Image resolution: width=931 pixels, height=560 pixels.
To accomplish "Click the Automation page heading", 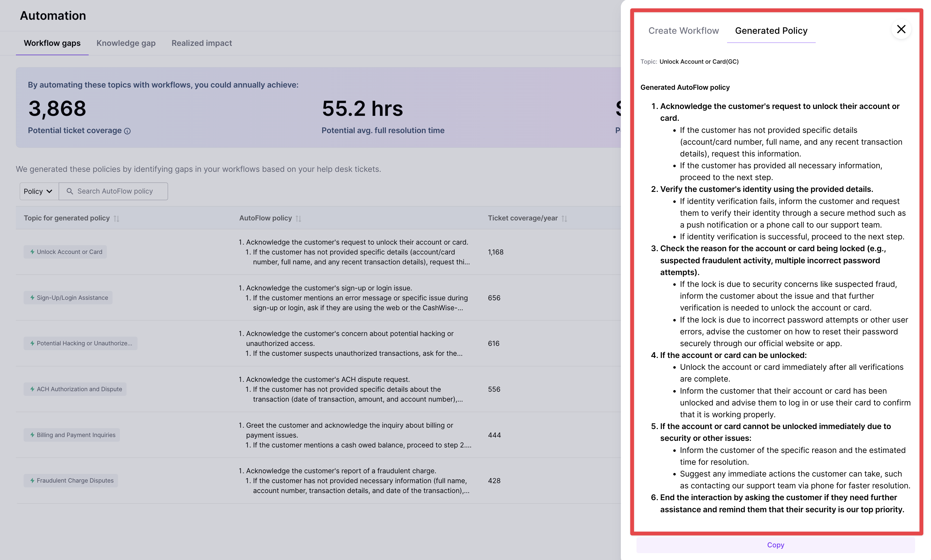I will [x=53, y=15].
